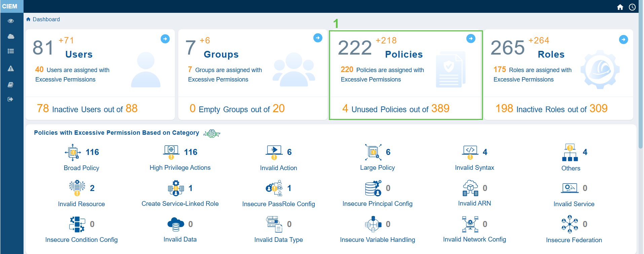Open Groups card arrow button
644x254 pixels.
click(x=318, y=38)
